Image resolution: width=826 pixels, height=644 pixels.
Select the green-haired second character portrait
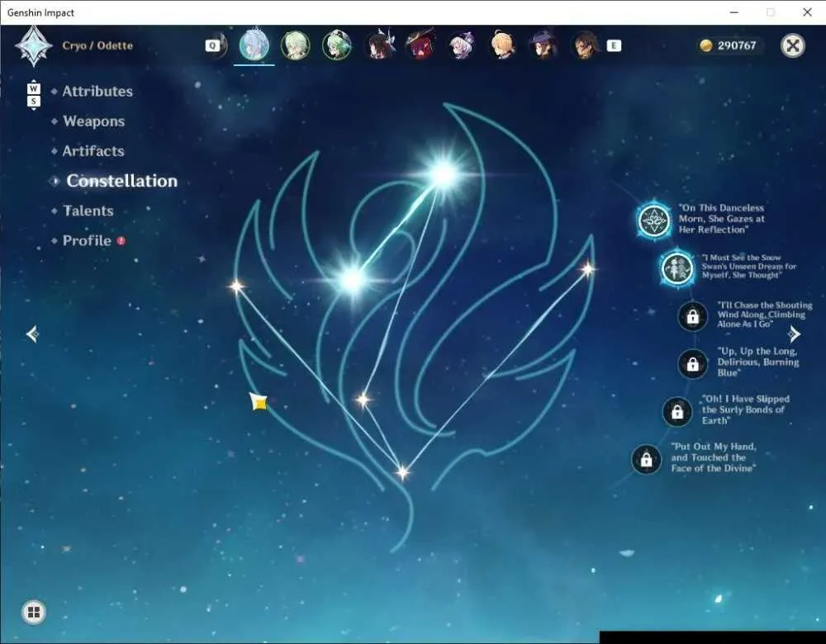point(296,45)
